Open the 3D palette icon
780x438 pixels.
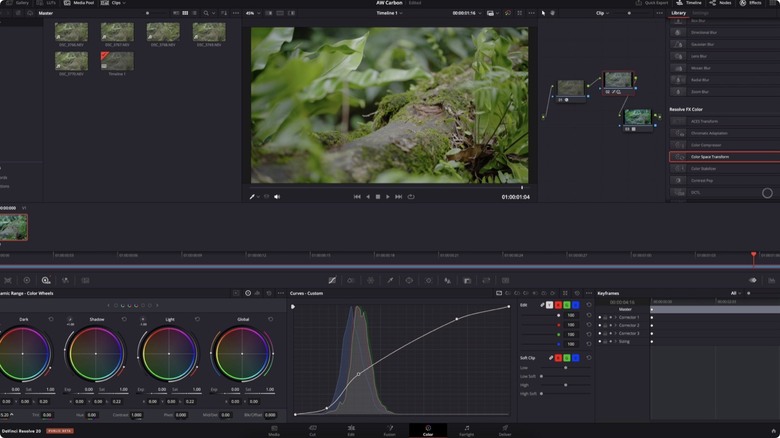point(505,280)
